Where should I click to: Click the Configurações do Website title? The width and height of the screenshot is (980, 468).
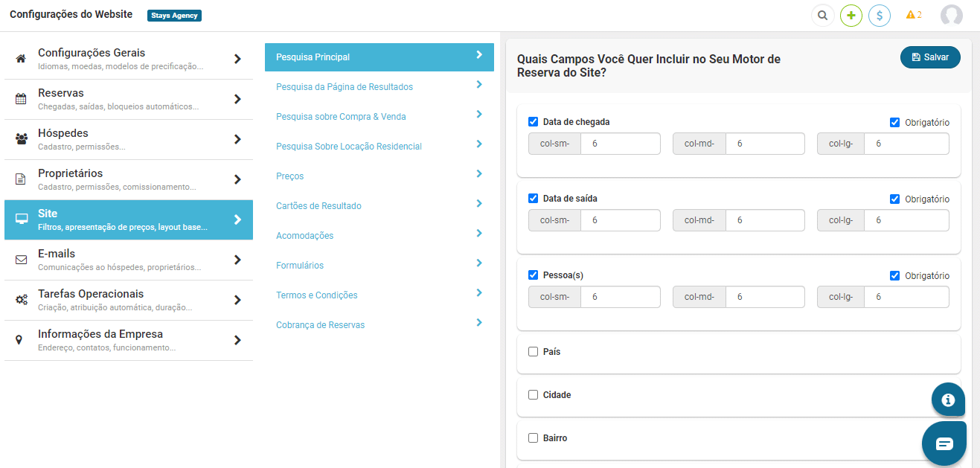(x=71, y=15)
